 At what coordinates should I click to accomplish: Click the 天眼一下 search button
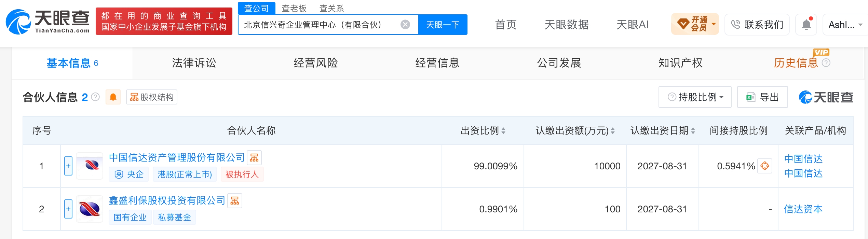point(443,25)
